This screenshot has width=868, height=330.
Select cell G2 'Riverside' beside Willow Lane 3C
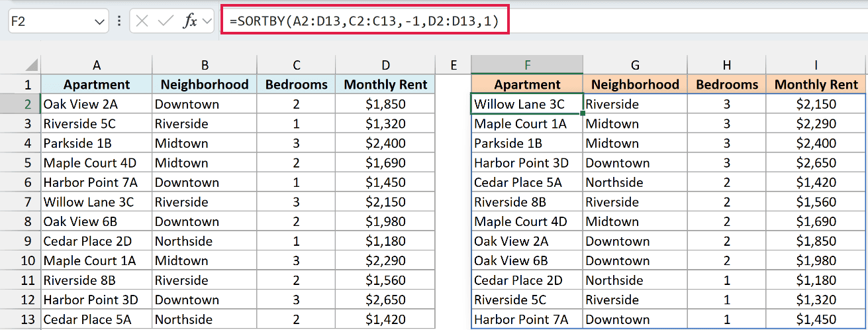coord(635,104)
